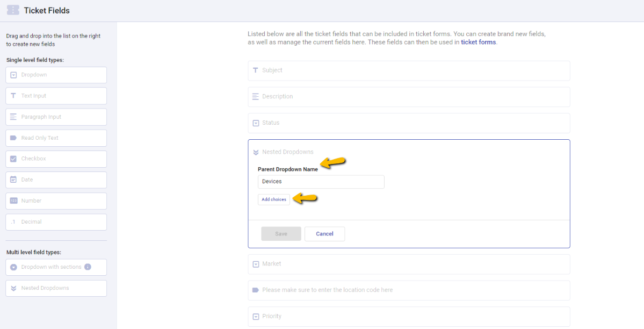Click the Status field dropdown icon
This screenshot has width=644, height=329.
click(x=256, y=123)
